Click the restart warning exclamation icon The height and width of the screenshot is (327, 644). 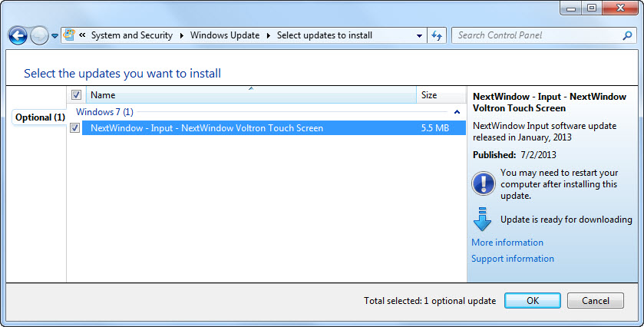(484, 183)
